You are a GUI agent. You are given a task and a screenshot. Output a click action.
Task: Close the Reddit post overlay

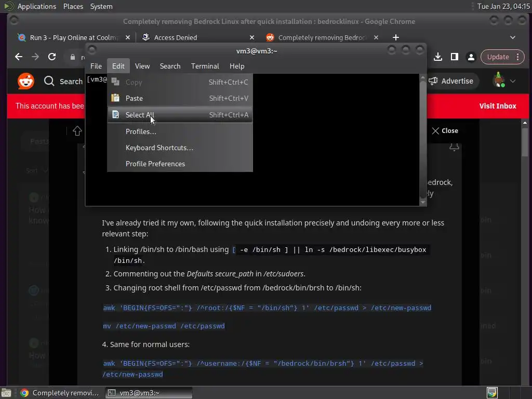[x=445, y=130]
